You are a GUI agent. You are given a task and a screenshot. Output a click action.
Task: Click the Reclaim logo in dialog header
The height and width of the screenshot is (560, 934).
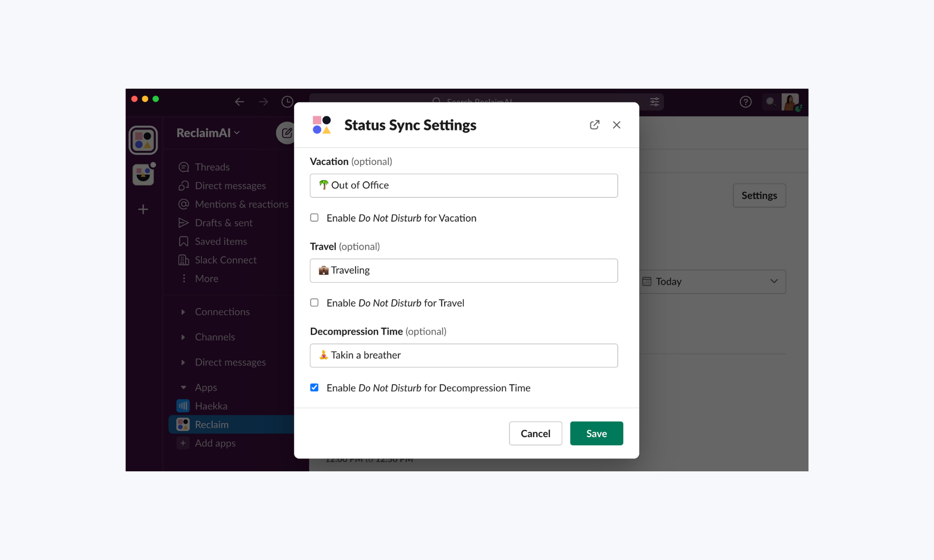point(322,125)
